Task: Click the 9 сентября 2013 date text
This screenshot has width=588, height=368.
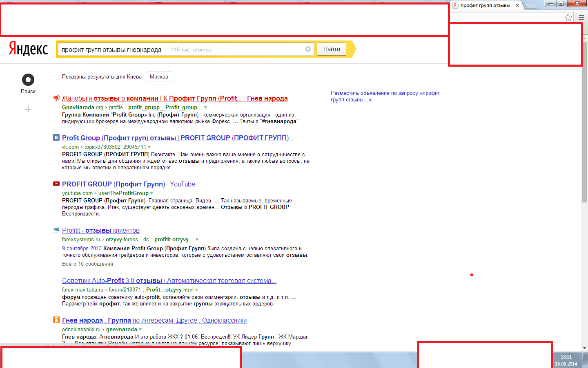Action: click(x=82, y=248)
